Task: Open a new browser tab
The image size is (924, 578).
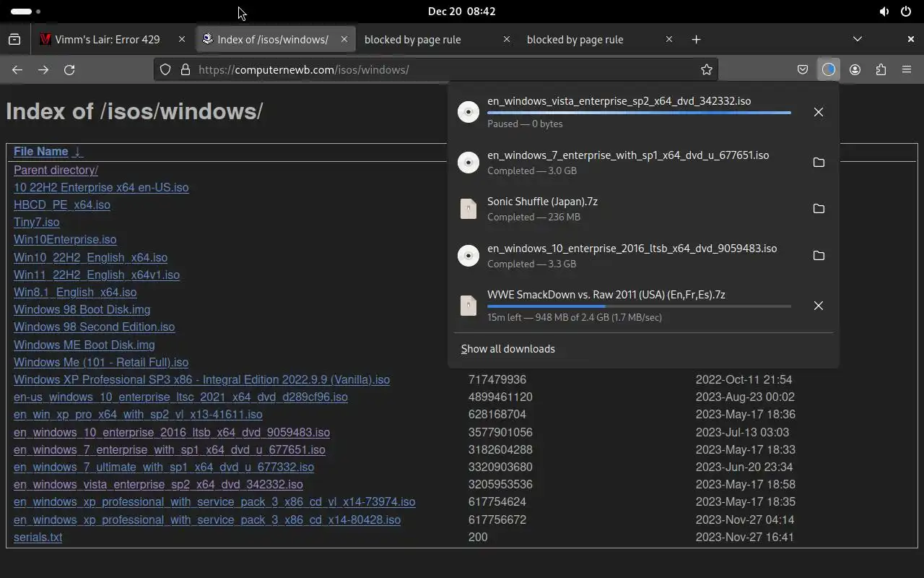Action: coord(696,39)
